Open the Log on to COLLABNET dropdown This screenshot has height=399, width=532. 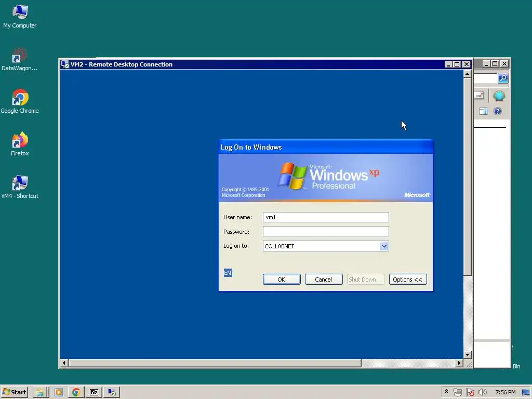click(x=384, y=246)
